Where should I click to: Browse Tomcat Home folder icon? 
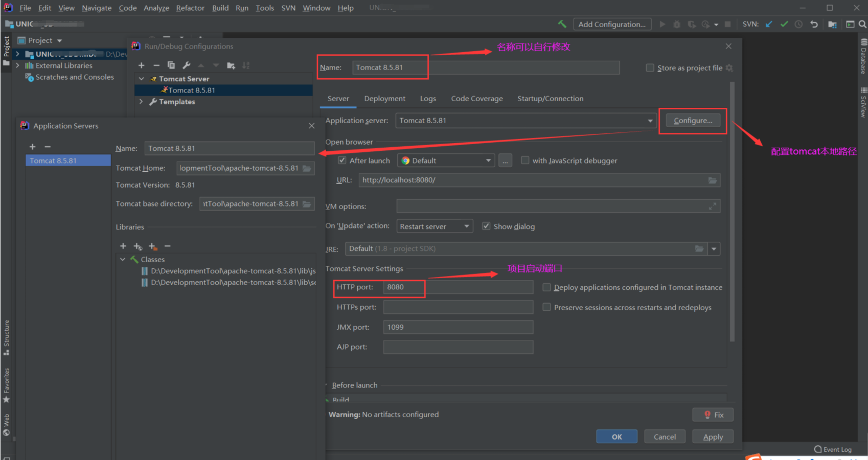[307, 168]
